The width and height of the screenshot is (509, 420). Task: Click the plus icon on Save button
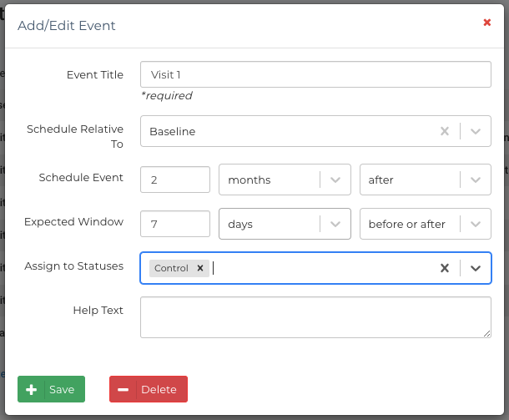[x=31, y=389]
